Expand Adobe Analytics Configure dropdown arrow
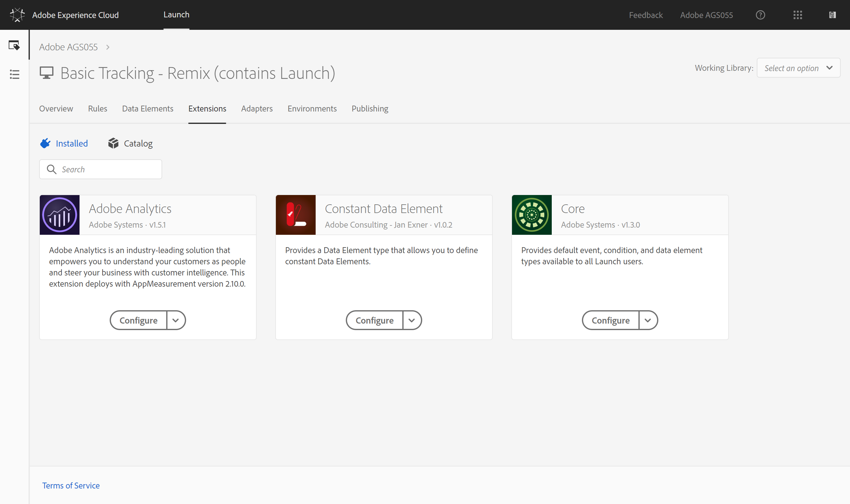 [x=176, y=320]
